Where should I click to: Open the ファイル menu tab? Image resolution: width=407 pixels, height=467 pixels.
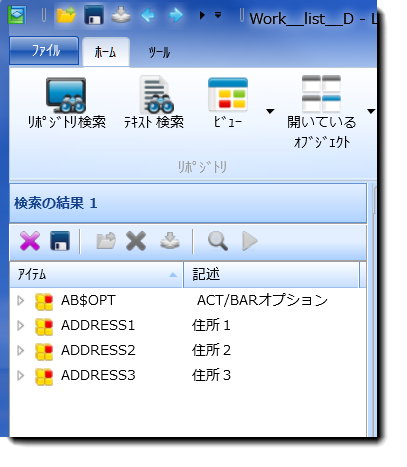coord(44,51)
